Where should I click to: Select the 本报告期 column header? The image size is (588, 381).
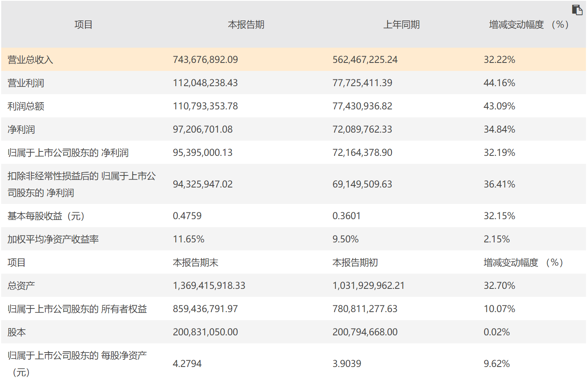click(x=246, y=25)
